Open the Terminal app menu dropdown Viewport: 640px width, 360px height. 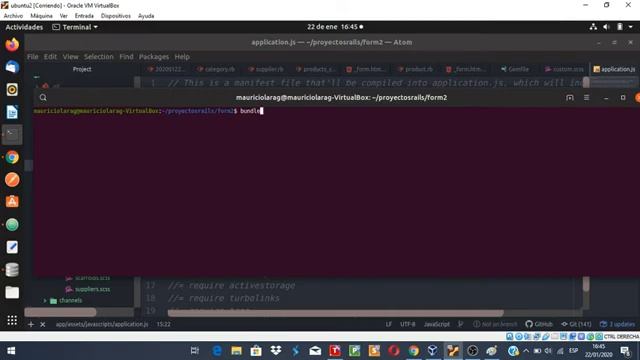(x=76, y=27)
